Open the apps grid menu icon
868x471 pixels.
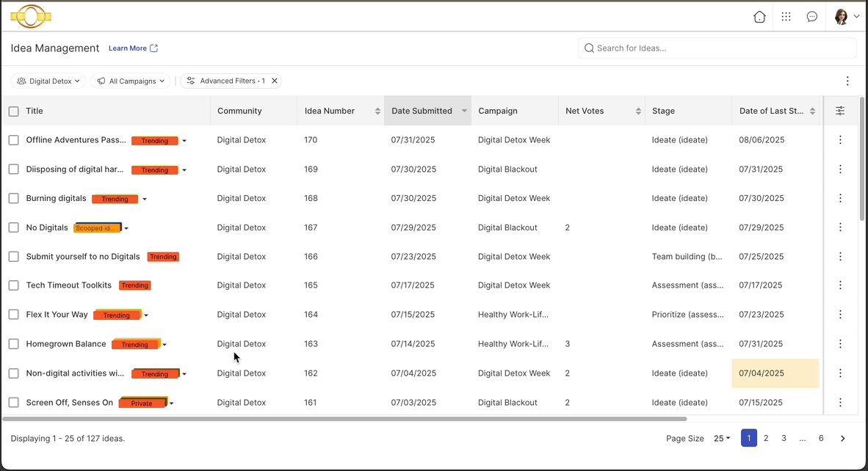coord(786,17)
